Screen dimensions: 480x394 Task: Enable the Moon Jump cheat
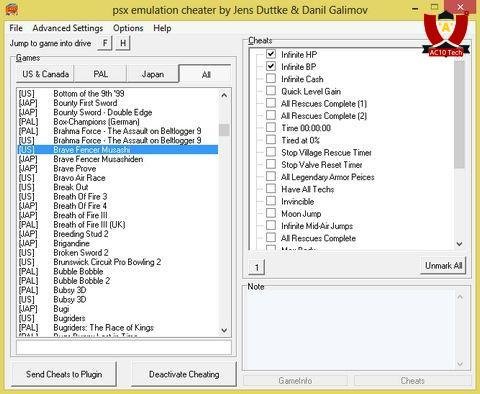pyautogui.click(x=271, y=213)
